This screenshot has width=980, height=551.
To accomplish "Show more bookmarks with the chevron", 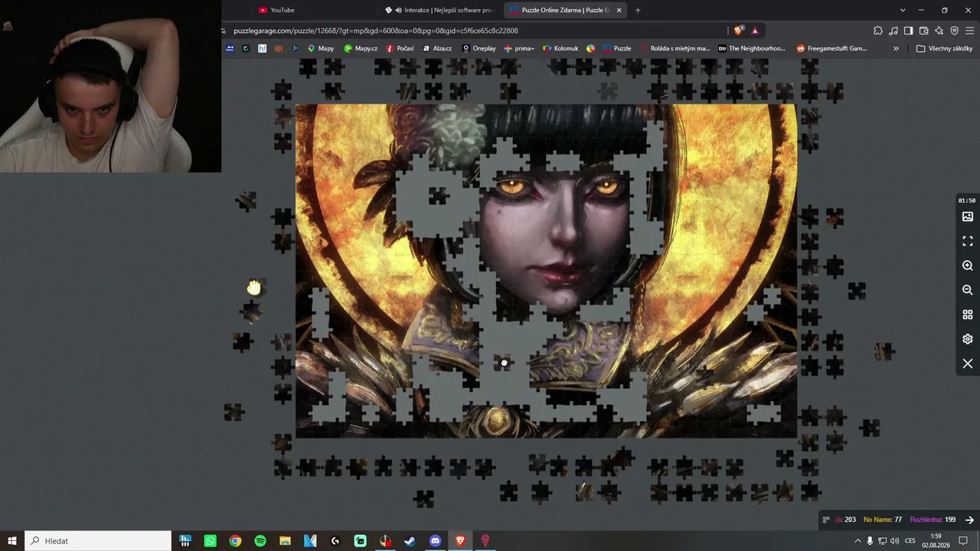I will point(896,48).
